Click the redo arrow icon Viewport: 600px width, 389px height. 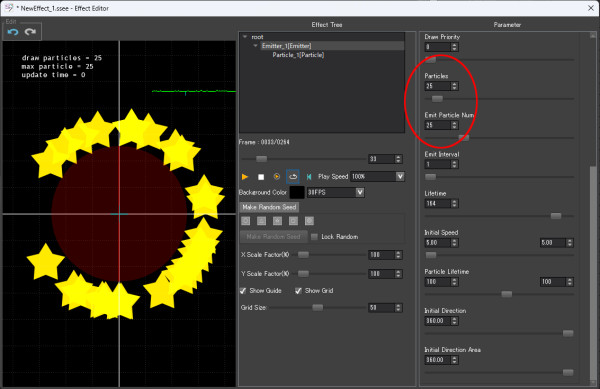click(30, 32)
